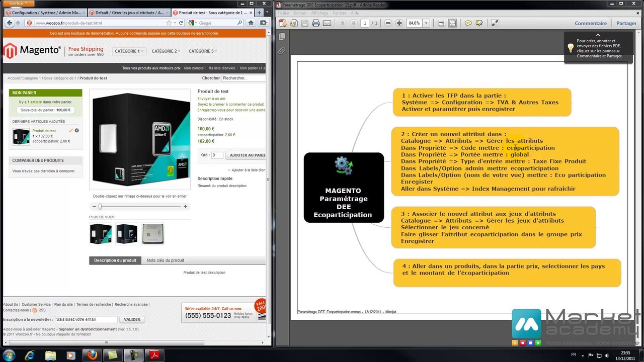
Task: Open Fenêtre menu in Adobe Reader
Action: 340,13
